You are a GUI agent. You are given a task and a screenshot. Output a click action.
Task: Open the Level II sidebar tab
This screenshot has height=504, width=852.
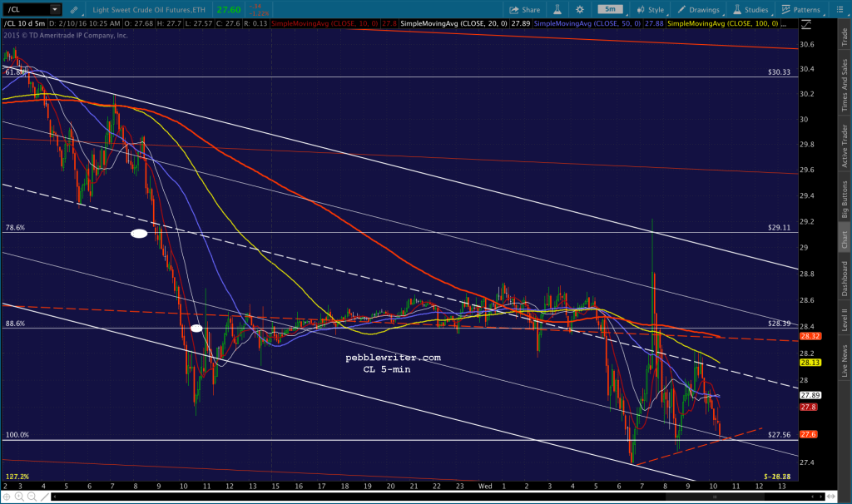click(x=845, y=319)
